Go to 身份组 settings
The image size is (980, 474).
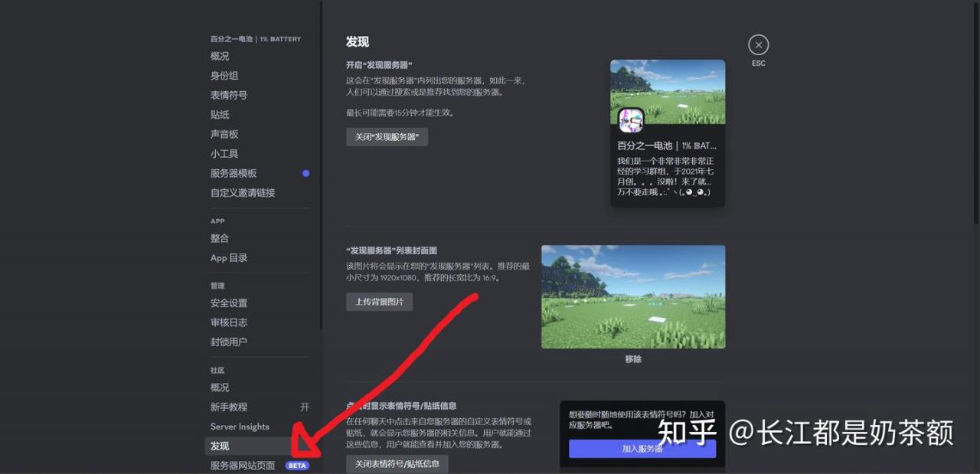pos(224,76)
